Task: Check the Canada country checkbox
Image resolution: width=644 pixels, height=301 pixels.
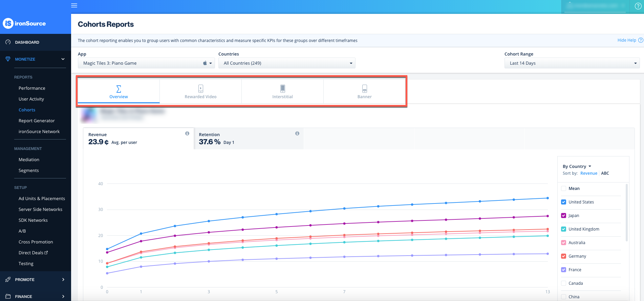Action: click(564, 283)
